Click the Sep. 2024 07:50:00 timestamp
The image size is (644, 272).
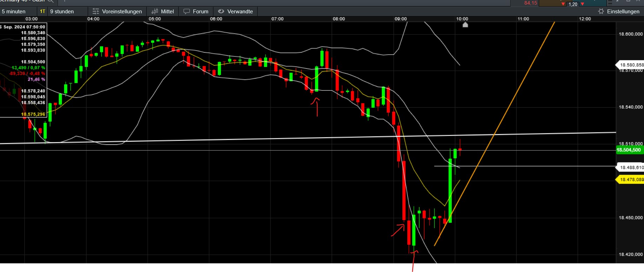(24, 27)
